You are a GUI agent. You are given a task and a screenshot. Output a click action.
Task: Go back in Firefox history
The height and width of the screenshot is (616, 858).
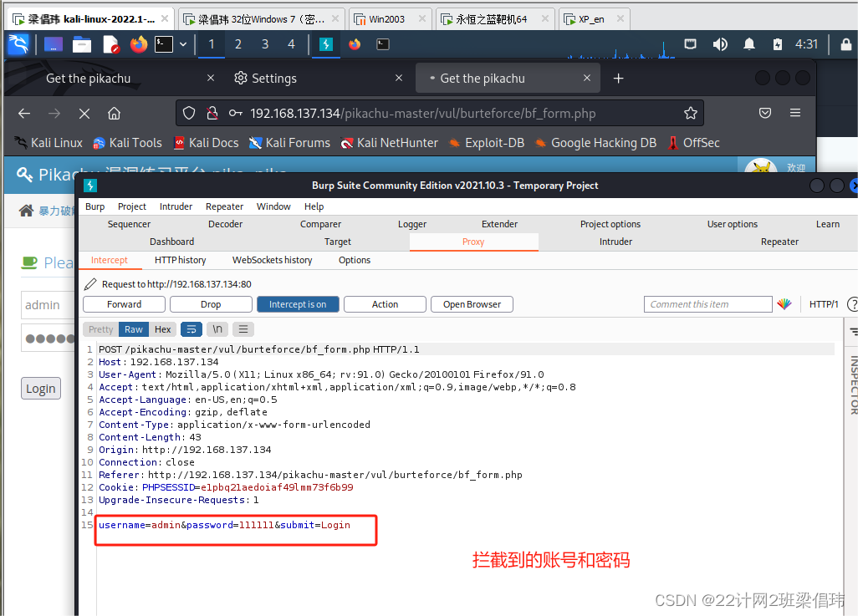coord(24,113)
